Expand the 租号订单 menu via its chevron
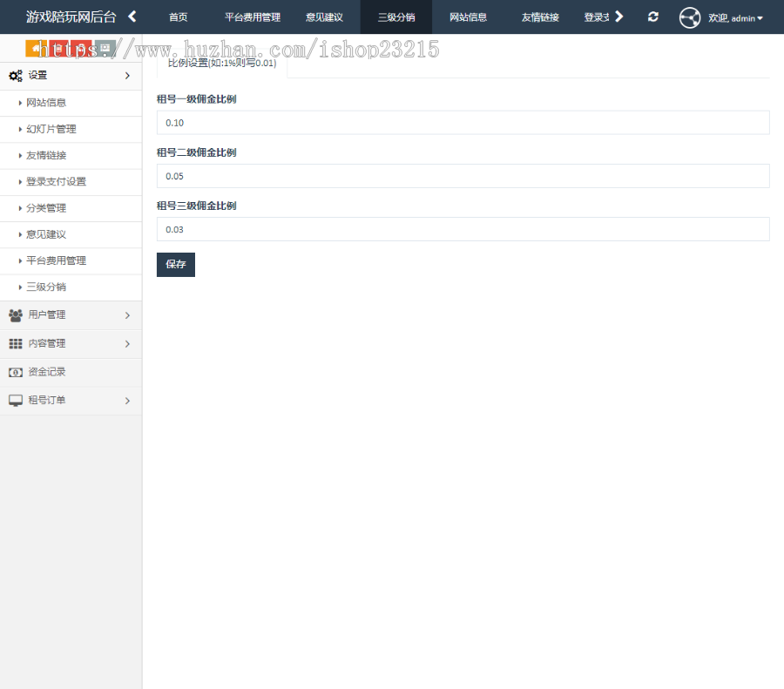Screen dimensions: 784x689 click(127, 401)
